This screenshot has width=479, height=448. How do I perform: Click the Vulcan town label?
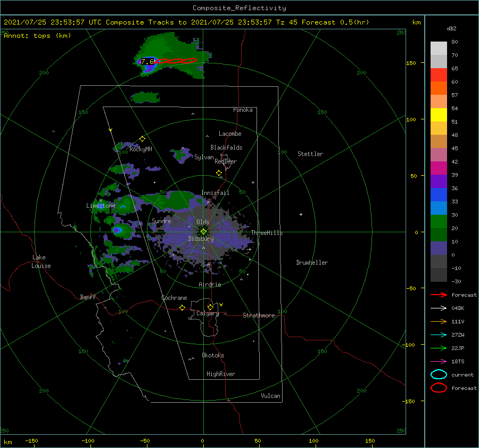pyautogui.click(x=271, y=396)
